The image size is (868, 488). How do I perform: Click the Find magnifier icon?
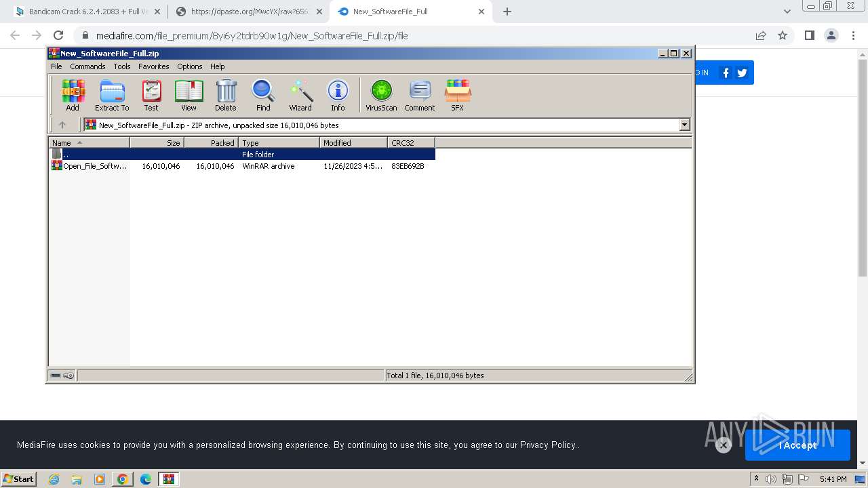pyautogui.click(x=263, y=95)
